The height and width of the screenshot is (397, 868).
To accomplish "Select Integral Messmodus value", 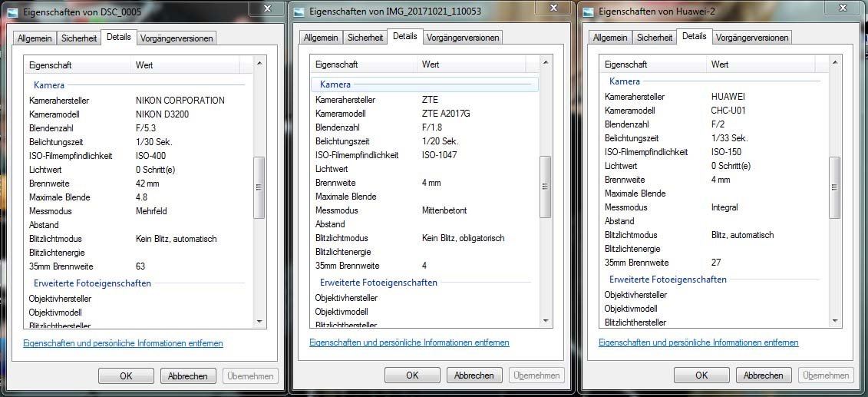I will click(724, 207).
